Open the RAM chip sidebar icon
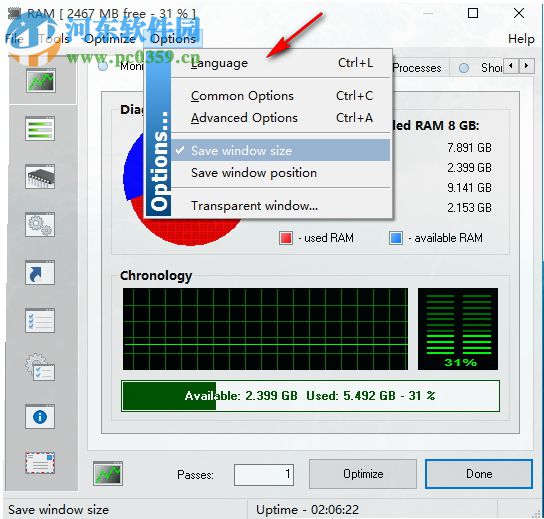This screenshot has width=544, height=519. coord(40,177)
